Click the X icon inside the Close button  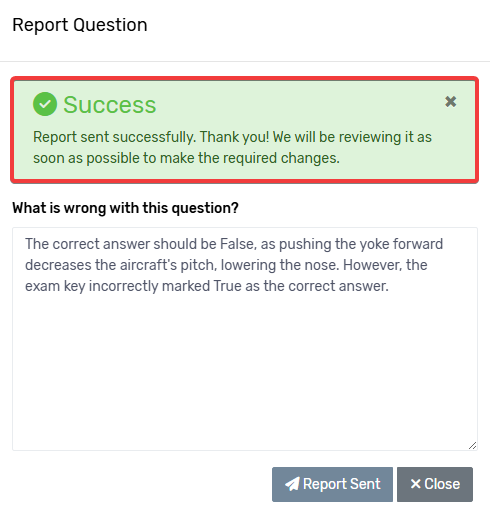pyautogui.click(x=415, y=484)
